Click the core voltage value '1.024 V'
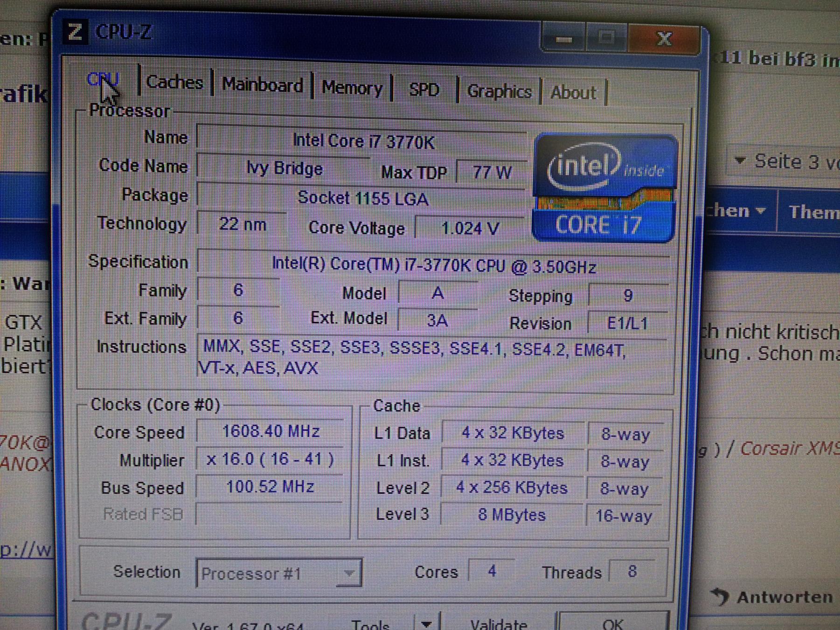The height and width of the screenshot is (630, 840). pos(470,228)
